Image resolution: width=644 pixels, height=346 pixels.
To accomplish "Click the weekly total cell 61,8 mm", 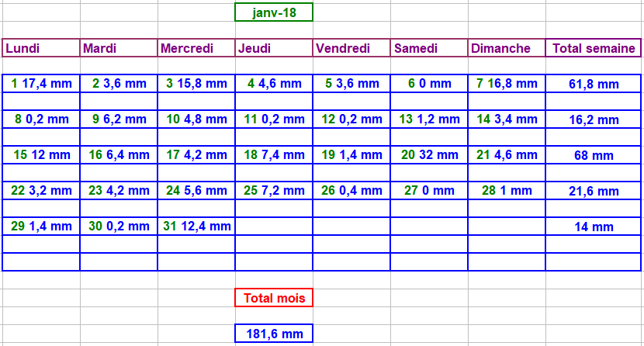I will tap(594, 84).
